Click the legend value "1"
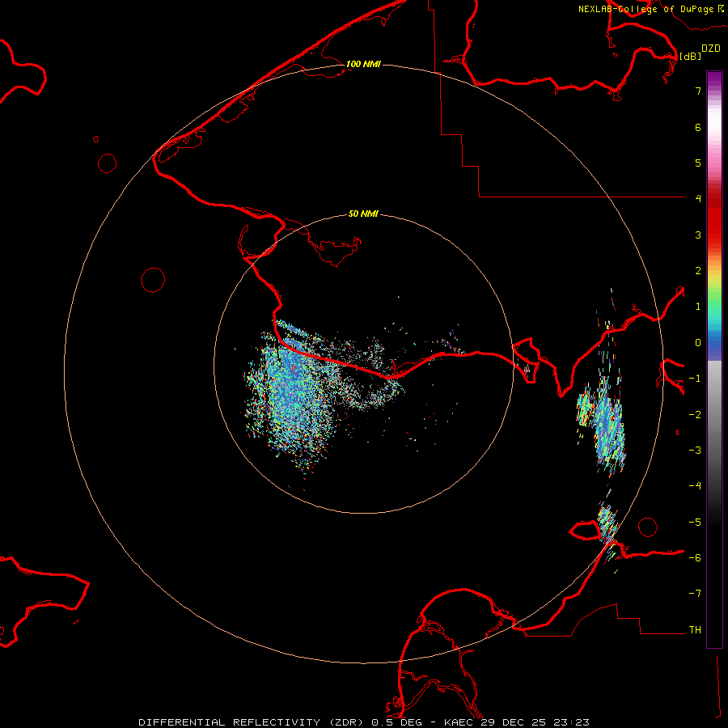This screenshot has height=728, width=728. click(x=698, y=307)
